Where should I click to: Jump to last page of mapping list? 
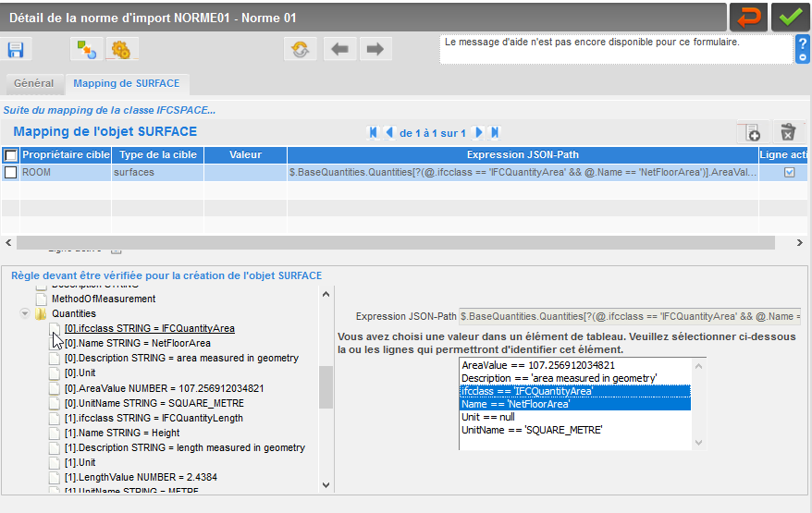coord(495,132)
